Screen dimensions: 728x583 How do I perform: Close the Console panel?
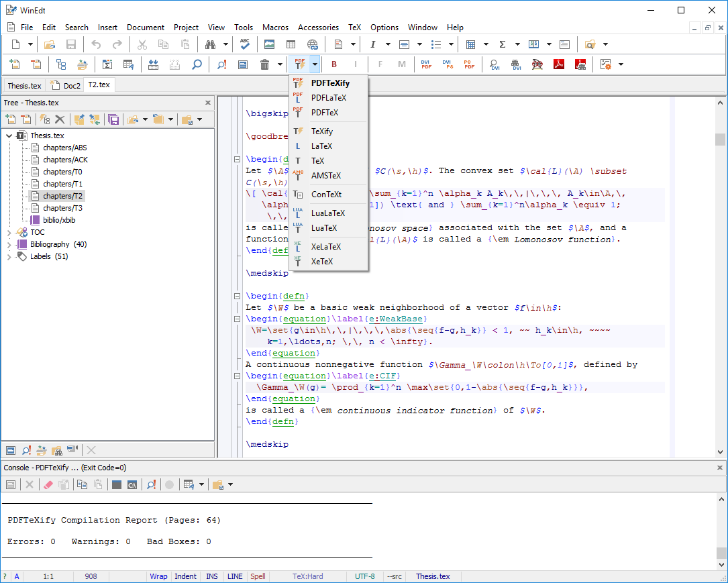click(x=720, y=468)
